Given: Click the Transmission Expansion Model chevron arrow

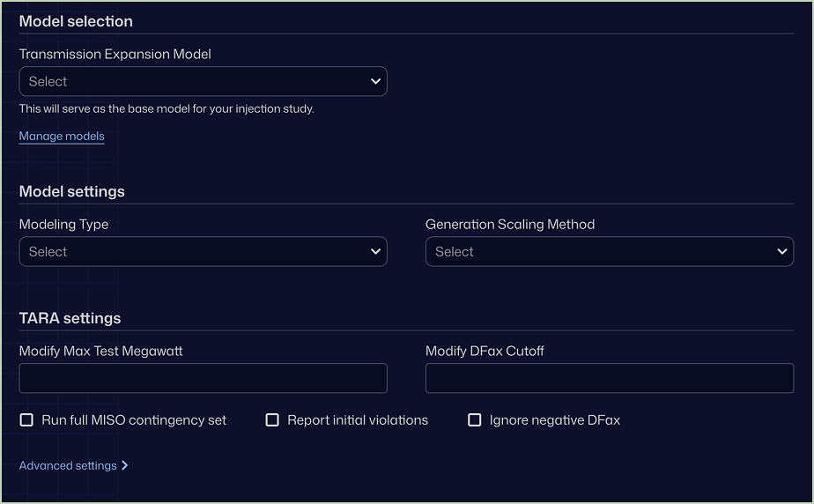Looking at the screenshot, I should [375, 81].
